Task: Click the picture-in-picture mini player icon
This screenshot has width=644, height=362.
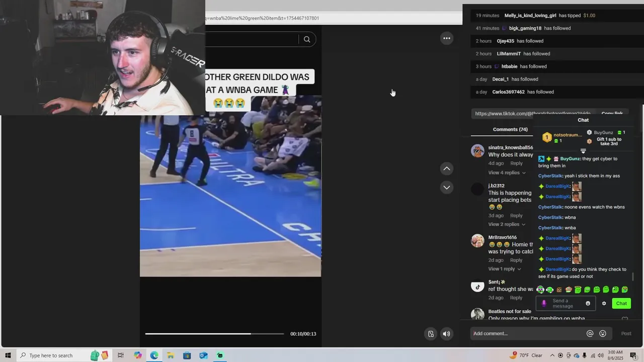Action: (431, 334)
